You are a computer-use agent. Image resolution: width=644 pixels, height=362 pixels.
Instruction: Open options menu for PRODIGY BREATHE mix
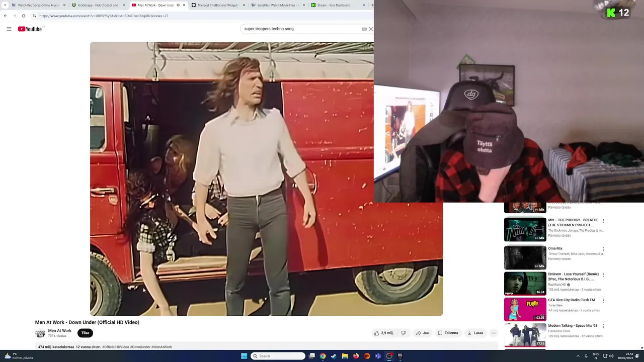[603, 221]
